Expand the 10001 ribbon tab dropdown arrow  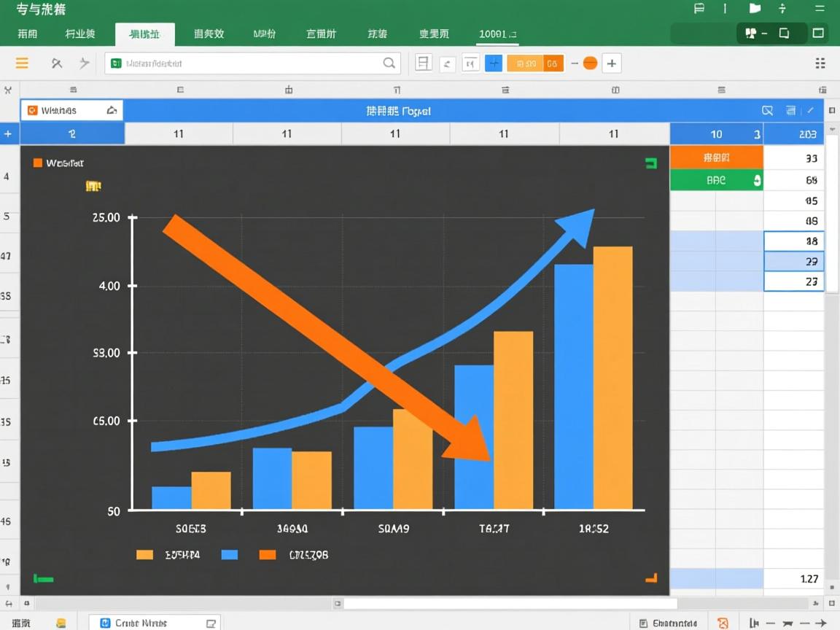[515, 34]
